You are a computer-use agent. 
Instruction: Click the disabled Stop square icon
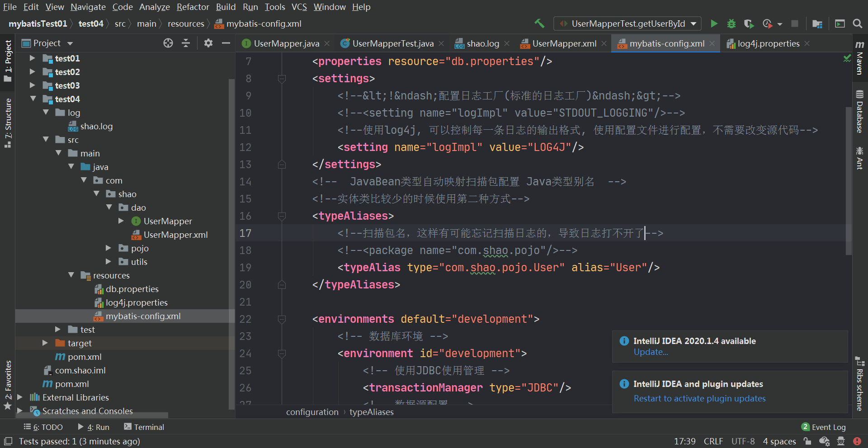pos(794,24)
